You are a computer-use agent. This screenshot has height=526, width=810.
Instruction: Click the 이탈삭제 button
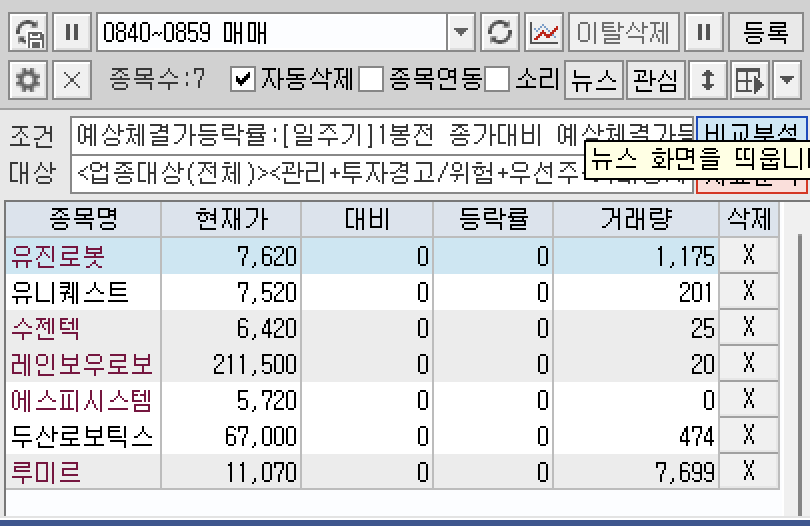point(624,33)
